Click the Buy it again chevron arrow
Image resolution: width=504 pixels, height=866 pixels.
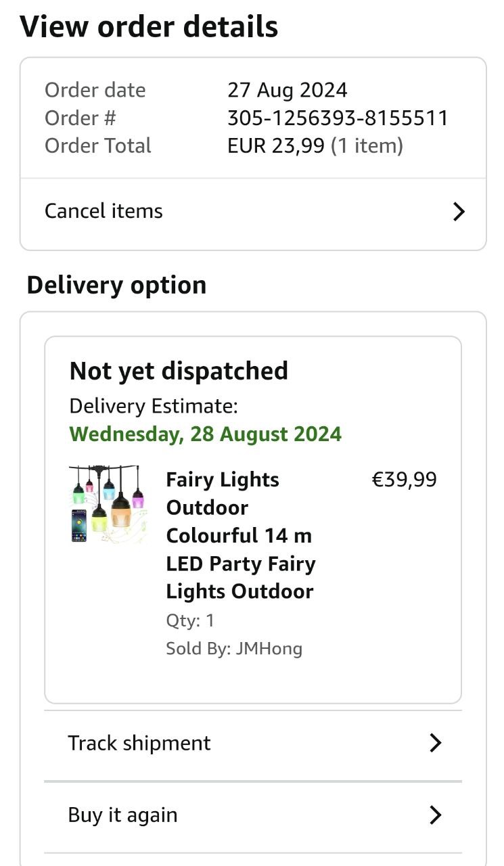click(436, 815)
